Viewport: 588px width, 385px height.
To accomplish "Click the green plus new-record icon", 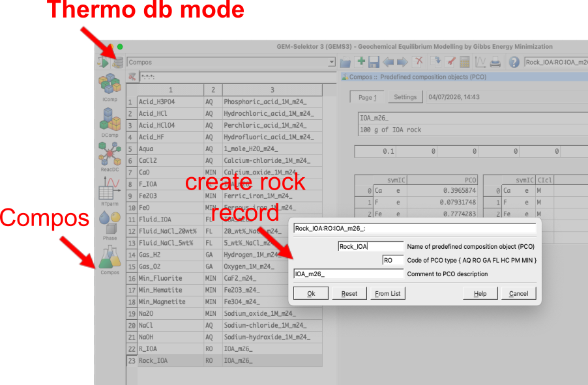I will [360, 61].
